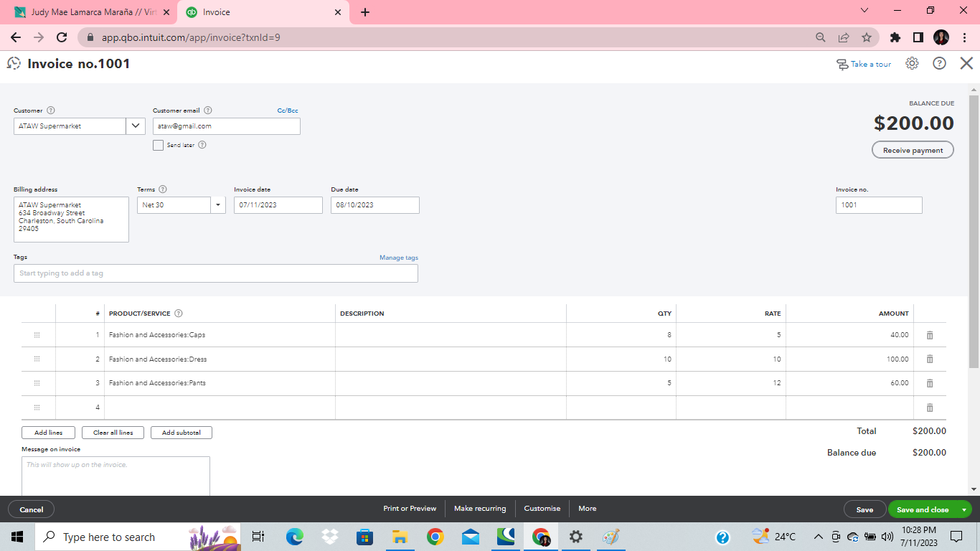
Task: Bookmark this page with the star icon
Action: 867,37
